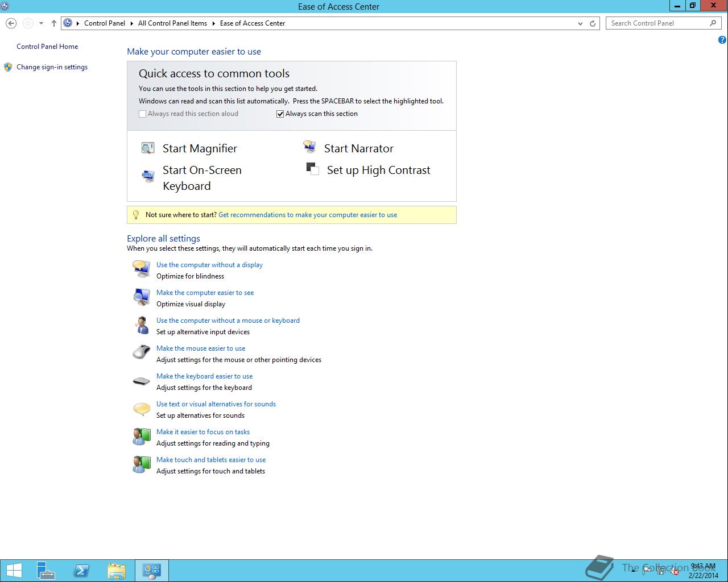Image resolution: width=728 pixels, height=582 pixels.
Task: Click the High Contrast icon
Action: click(x=313, y=169)
